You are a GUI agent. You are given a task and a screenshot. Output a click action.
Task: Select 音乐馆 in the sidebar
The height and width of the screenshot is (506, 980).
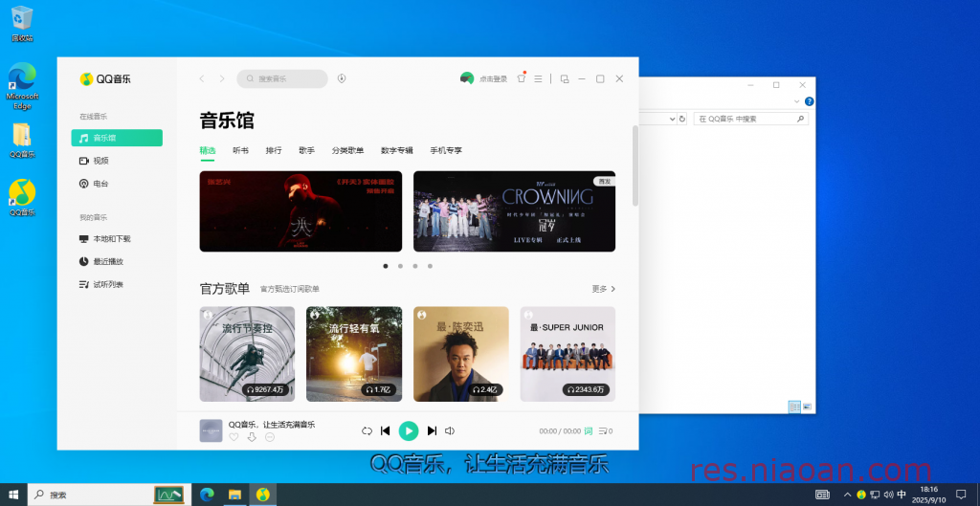(x=117, y=138)
